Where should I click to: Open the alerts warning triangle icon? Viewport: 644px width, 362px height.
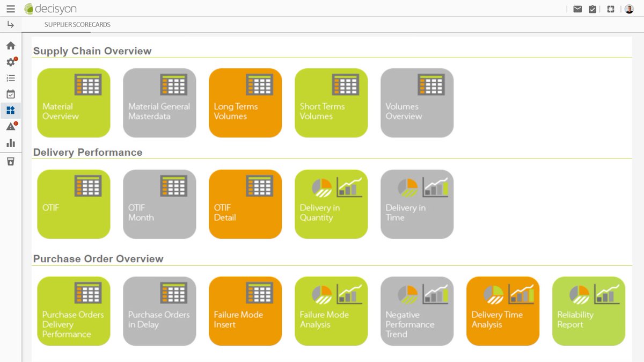pyautogui.click(x=10, y=126)
